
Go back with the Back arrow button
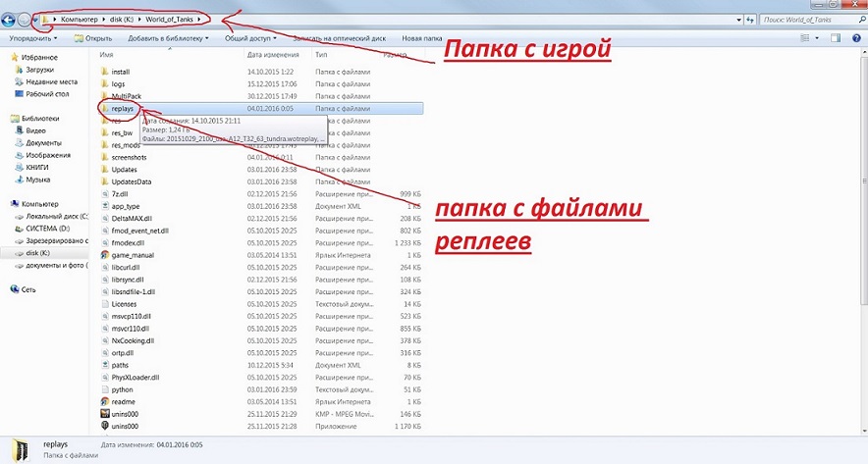click(8, 21)
